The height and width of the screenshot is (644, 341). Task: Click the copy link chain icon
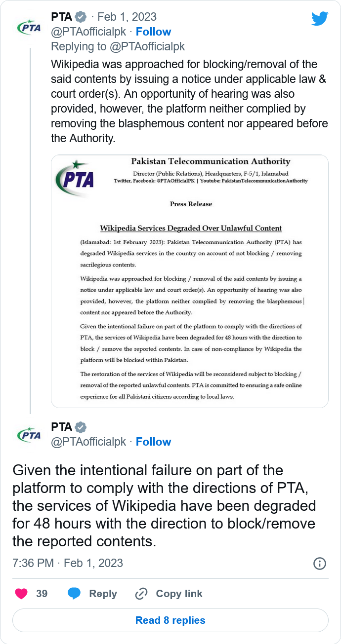(x=141, y=593)
